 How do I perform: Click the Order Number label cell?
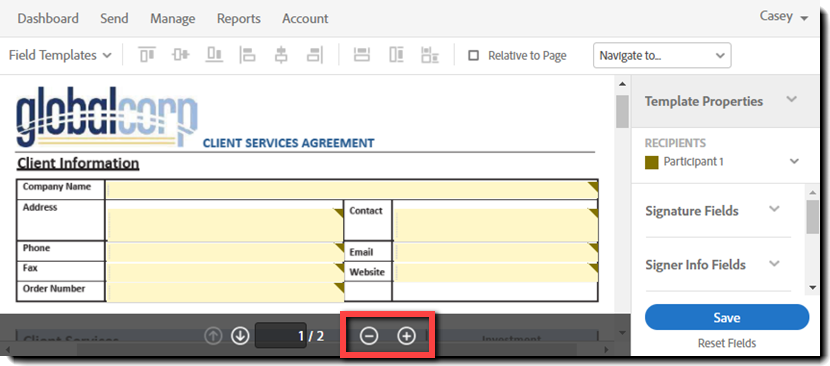coord(60,291)
